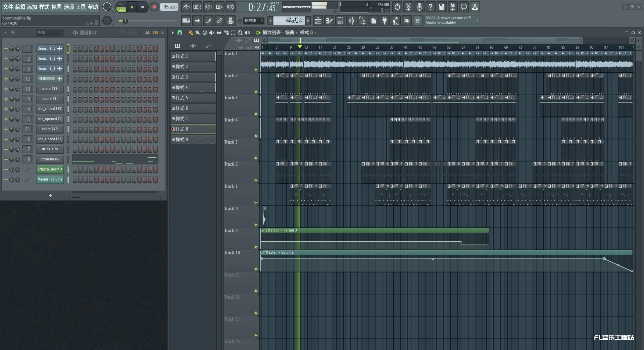The width and height of the screenshot is (644, 350).
Task: Click the one-click audio recording microphone icon
Action: [419, 7]
